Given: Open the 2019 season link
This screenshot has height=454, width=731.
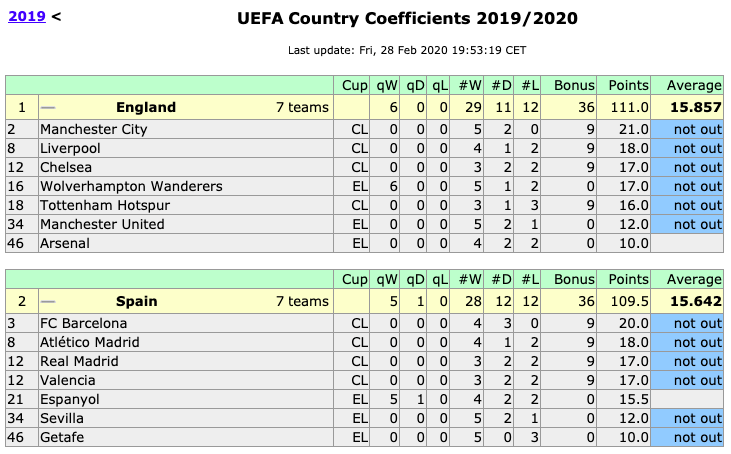Looking at the screenshot, I should click(x=27, y=16).
